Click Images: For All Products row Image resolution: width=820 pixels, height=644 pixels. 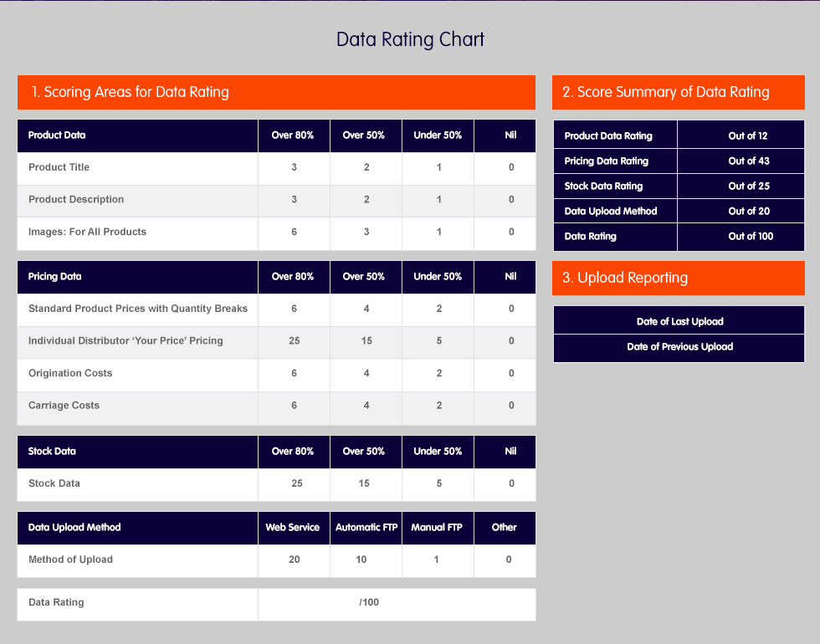(x=87, y=232)
